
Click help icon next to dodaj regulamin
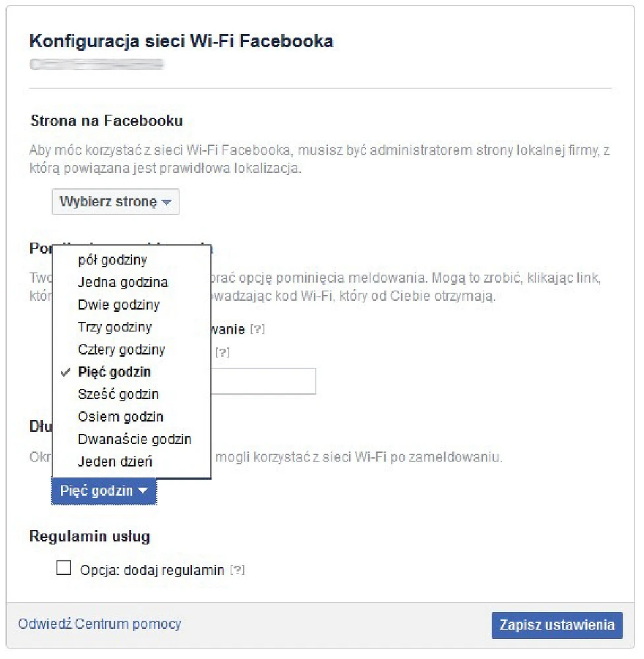click(237, 570)
